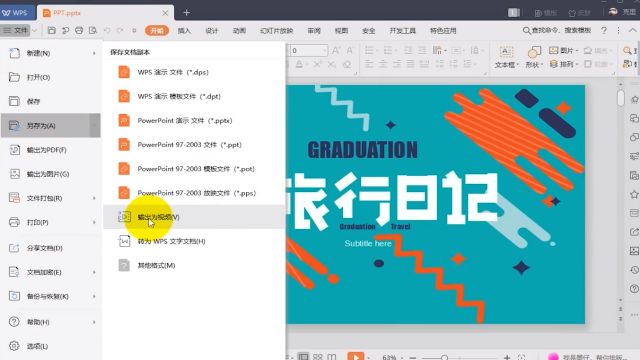Choose 文档加密(E) in the file menu
Screen dimensions: 640x360
pyautogui.click(x=51, y=272)
